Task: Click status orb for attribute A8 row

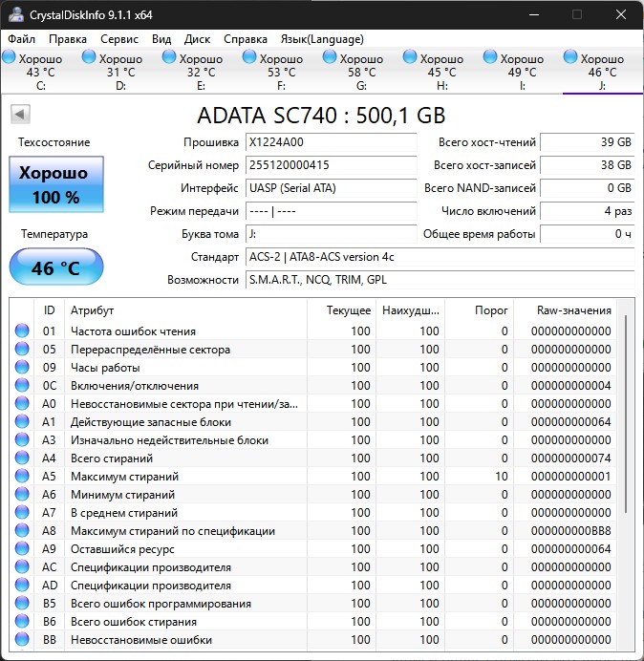Action: tap(22, 530)
